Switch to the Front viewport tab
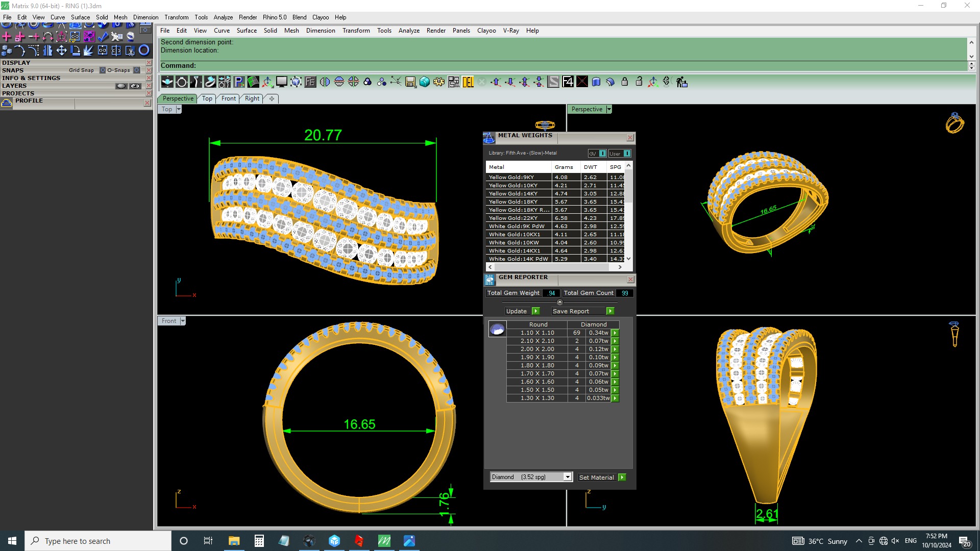The width and height of the screenshot is (980, 551). point(229,98)
